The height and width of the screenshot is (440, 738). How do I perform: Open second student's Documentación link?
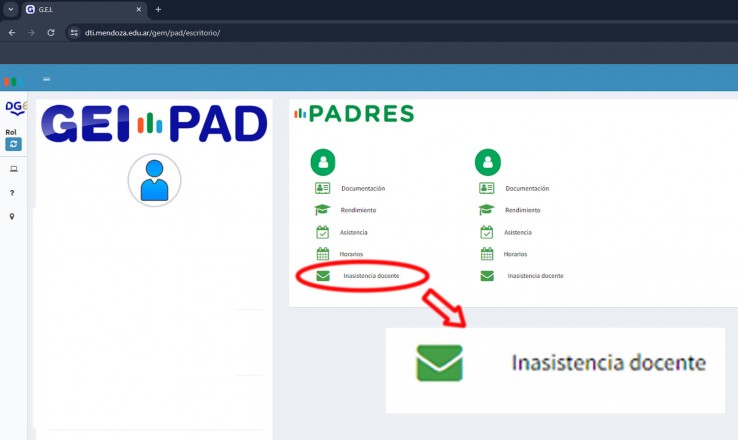click(x=527, y=188)
